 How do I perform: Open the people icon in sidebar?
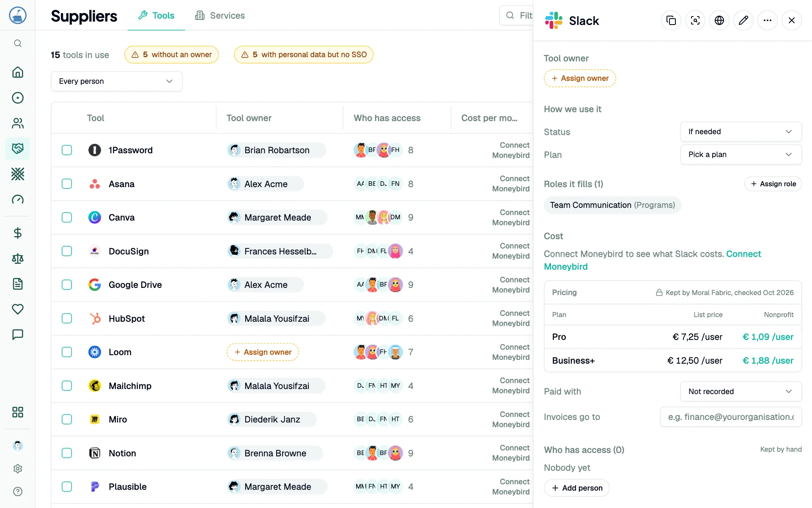click(x=17, y=123)
